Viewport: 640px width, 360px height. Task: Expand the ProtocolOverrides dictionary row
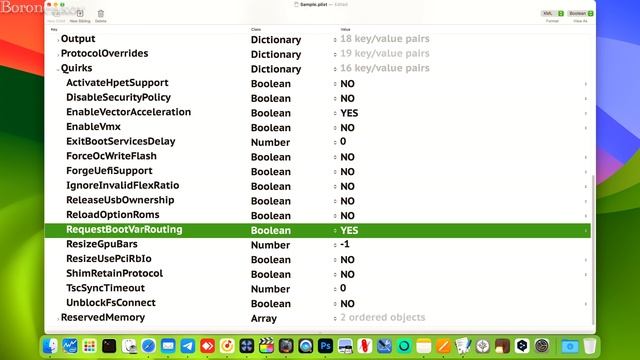click(x=58, y=54)
